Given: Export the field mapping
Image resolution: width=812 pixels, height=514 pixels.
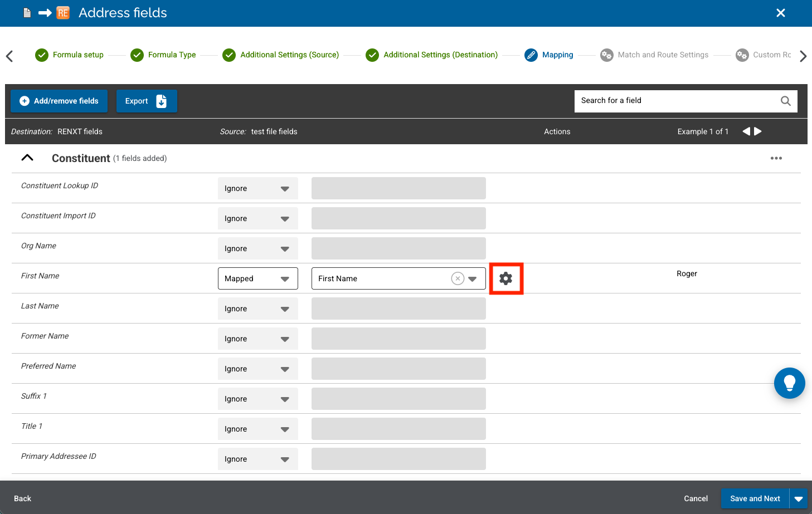Looking at the screenshot, I should pos(146,101).
